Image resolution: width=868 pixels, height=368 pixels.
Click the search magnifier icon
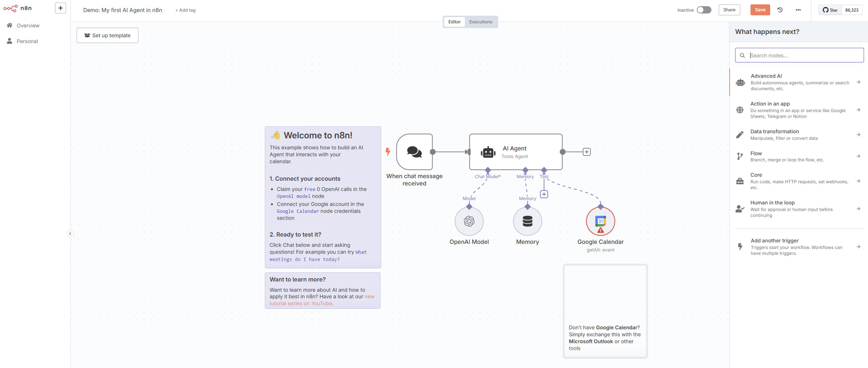click(742, 55)
